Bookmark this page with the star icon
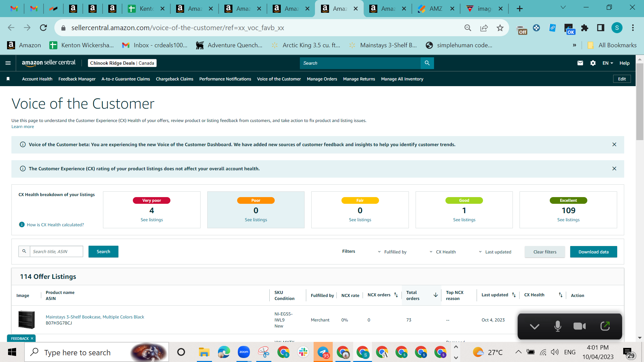Viewport: 644px width, 362px height. [x=500, y=28]
